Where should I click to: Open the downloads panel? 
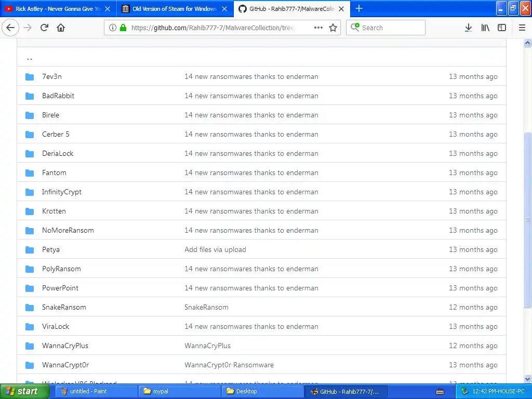coord(469,28)
